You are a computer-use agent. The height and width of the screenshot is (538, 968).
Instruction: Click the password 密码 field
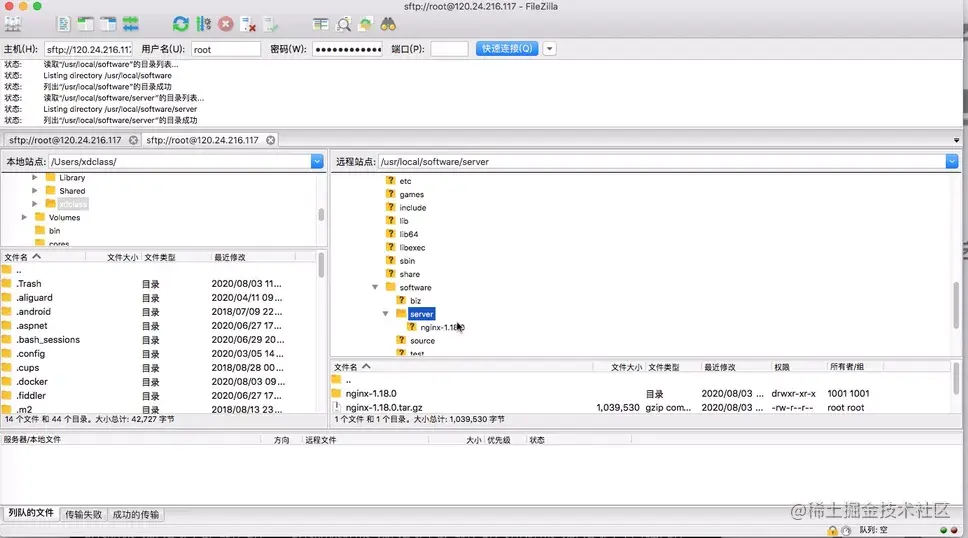(348, 49)
